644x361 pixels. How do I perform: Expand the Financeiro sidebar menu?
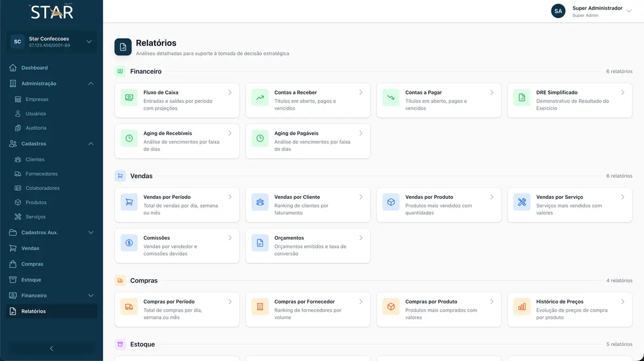91,295
